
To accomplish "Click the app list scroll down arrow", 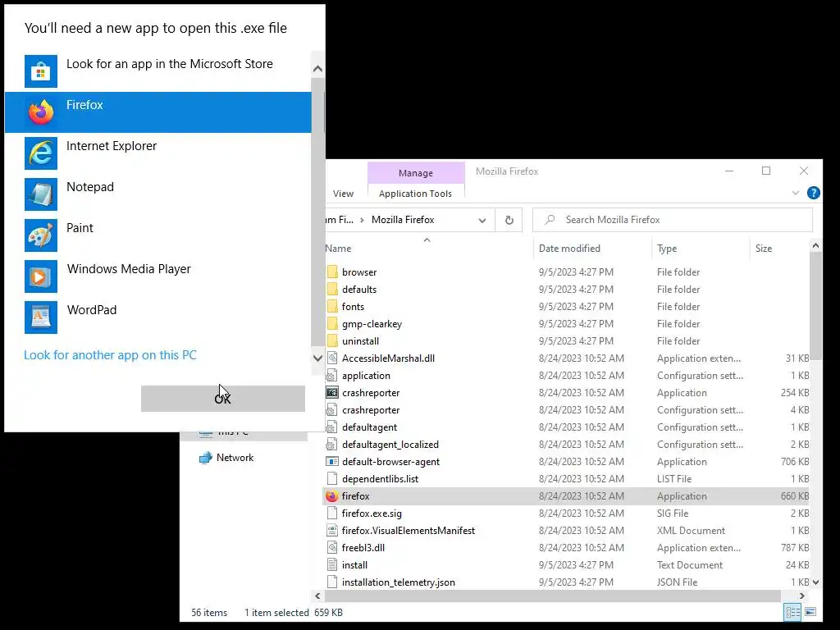I will coord(317,358).
